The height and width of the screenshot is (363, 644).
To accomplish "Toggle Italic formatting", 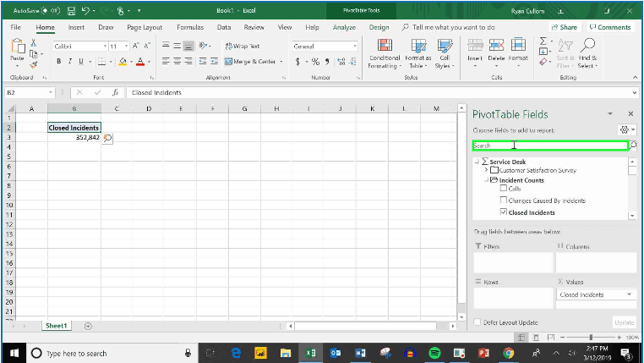I will (70, 61).
